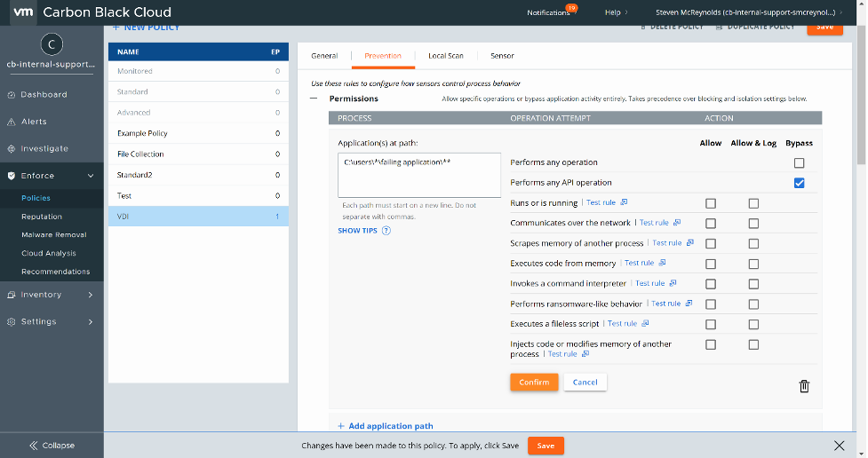Screen dimensions: 868x458
Task: Open external icon for Scrapes memory rule
Action: coord(689,243)
